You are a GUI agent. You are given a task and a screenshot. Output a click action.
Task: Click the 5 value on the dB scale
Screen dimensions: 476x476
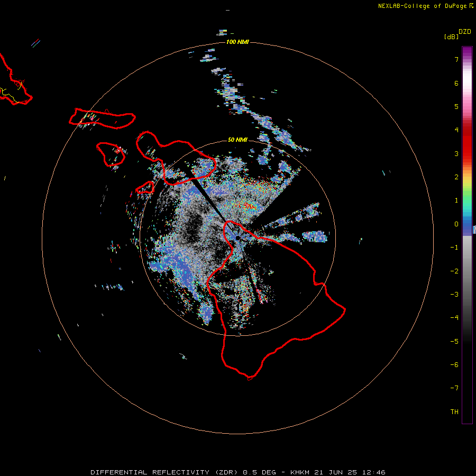(456, 106)
